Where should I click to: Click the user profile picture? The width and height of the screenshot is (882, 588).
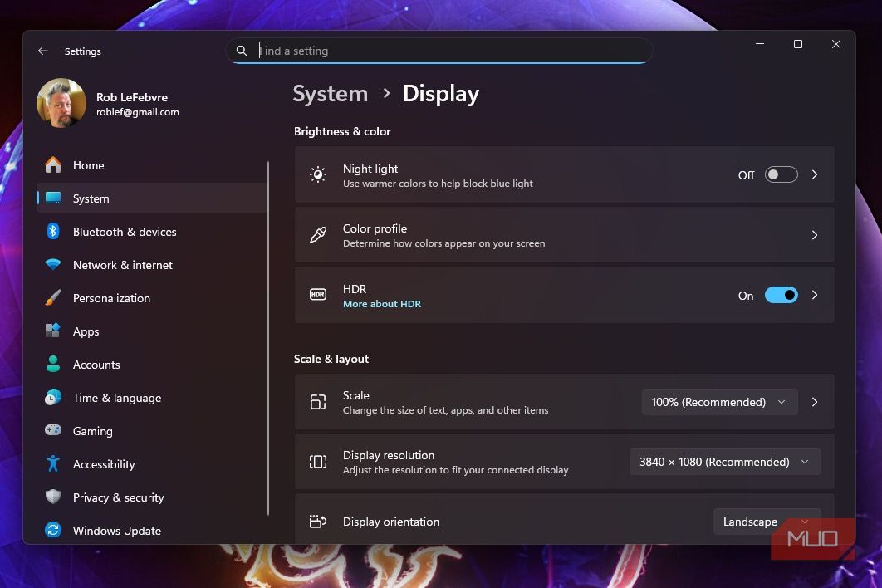click(x=61, y=104)
